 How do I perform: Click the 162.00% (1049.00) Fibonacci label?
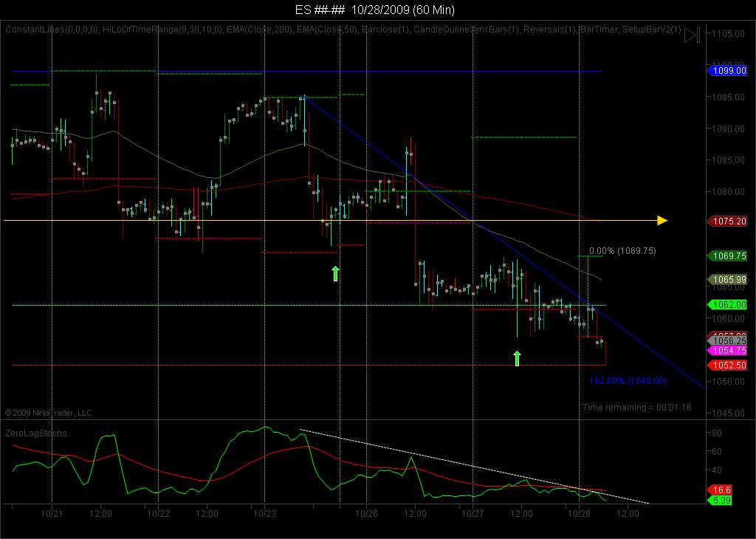[x=628, y=381]
